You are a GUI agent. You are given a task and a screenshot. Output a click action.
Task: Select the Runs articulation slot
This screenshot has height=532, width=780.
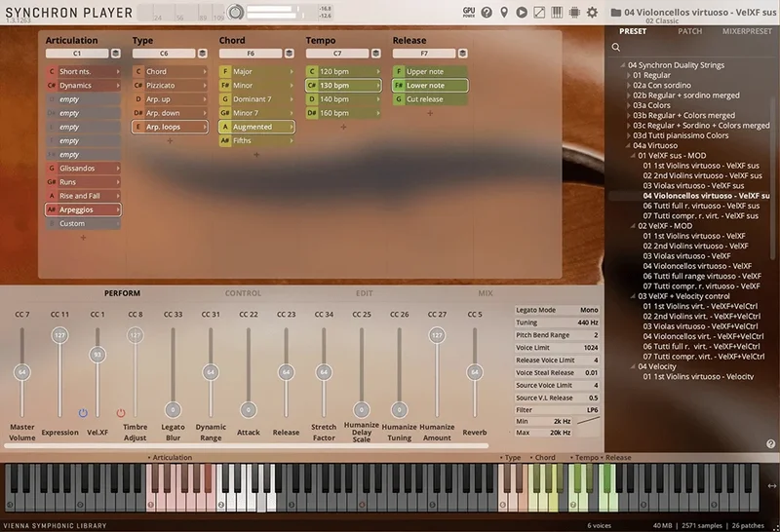click(83, 182)
